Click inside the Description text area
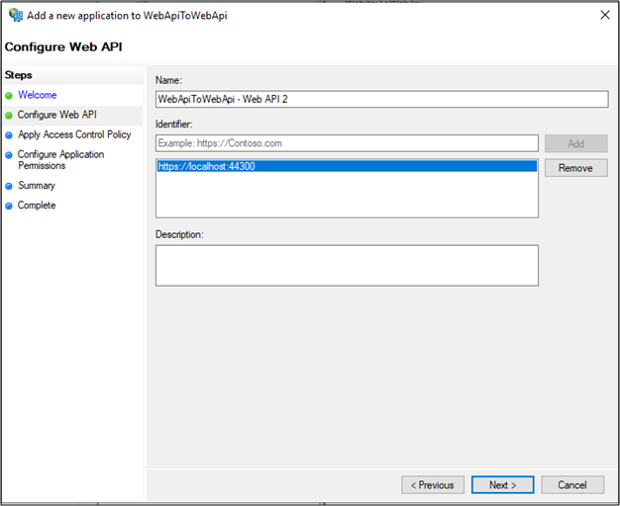The width and height of the screenshot is (620, 506). tap(347, 265)
